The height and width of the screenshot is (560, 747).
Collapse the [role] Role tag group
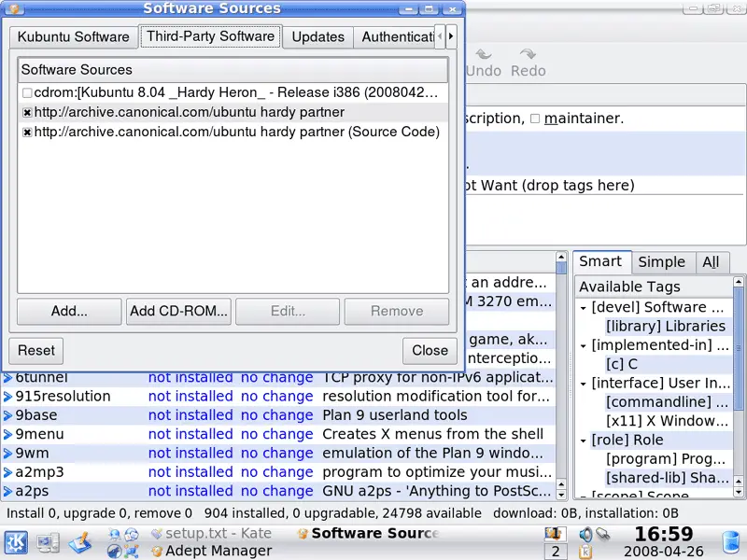pos(583,441)
